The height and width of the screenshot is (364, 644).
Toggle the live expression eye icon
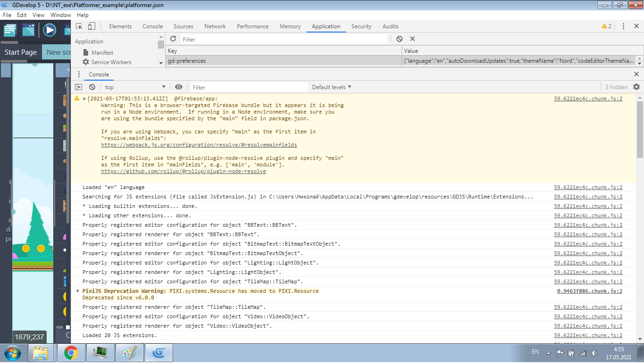pos(178,87)
